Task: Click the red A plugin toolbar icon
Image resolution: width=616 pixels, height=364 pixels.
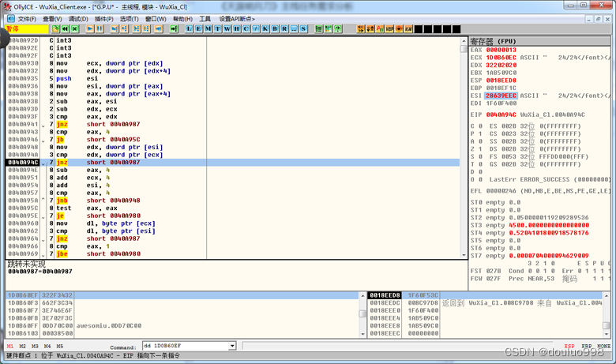Action: (x=380, y=28)
